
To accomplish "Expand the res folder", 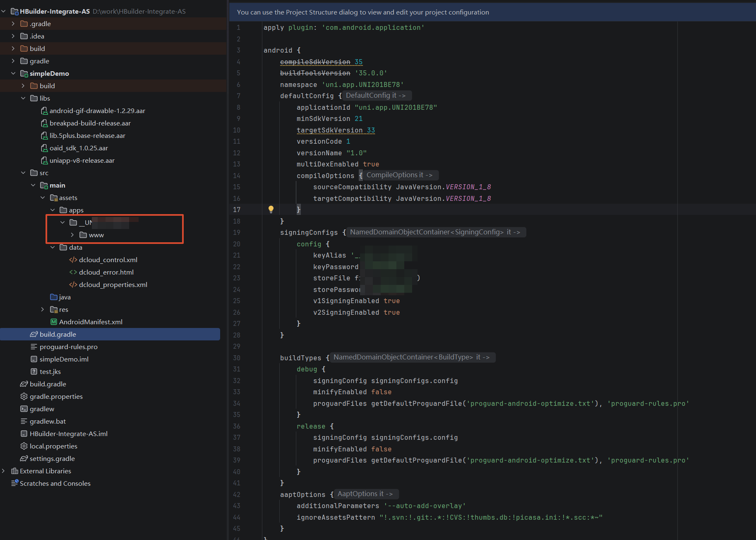I will 43,309.
